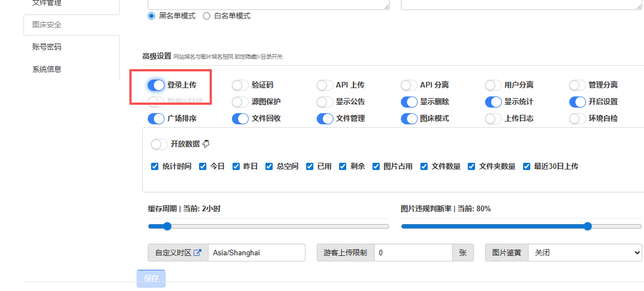Uncheck the 统计时间 checkbox
Viewport: 644px width, 291px height.
(155, 166)
